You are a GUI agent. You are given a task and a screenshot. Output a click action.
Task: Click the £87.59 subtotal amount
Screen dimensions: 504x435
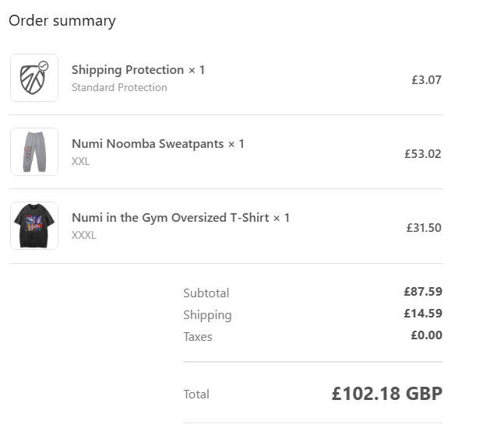(423, 292)
